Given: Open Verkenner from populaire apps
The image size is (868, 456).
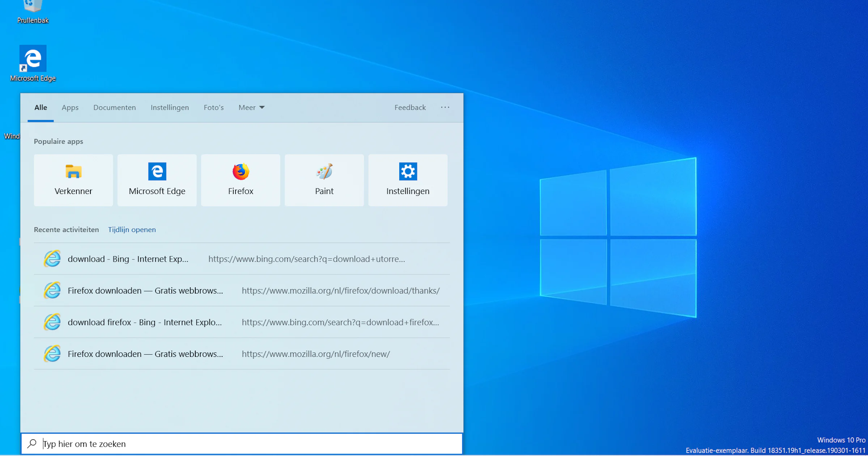Looking at the screenshot, I should [x=73, y=180].
